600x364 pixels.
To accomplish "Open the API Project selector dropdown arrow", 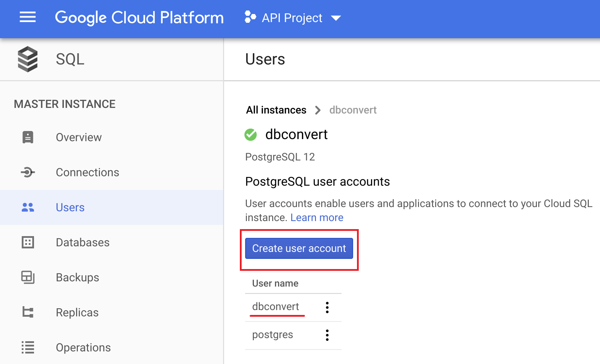I will (x=336, y=18).
